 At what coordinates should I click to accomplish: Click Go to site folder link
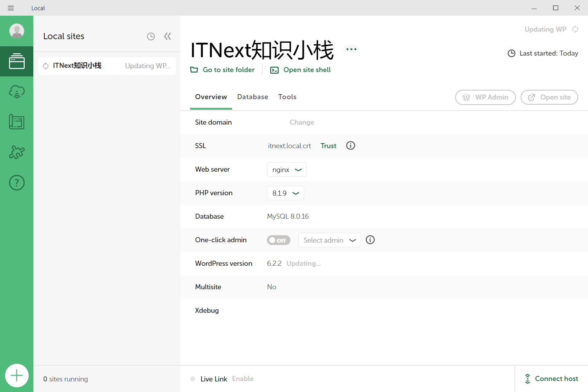click(x=223, y=70)
